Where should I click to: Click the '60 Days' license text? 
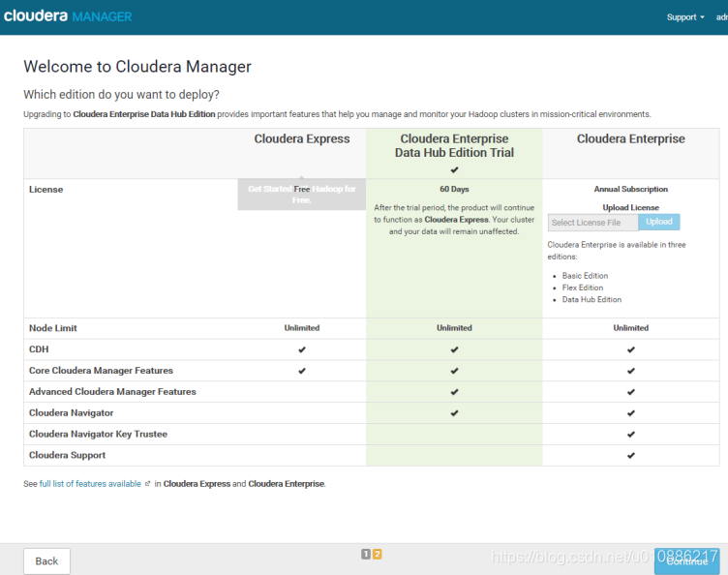click(x=454, y=189)
